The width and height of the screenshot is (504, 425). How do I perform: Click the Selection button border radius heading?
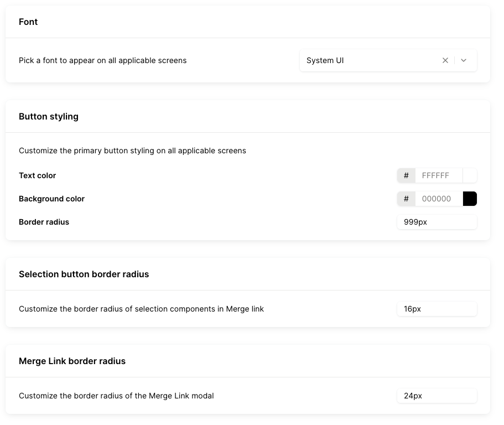(84, 274)
